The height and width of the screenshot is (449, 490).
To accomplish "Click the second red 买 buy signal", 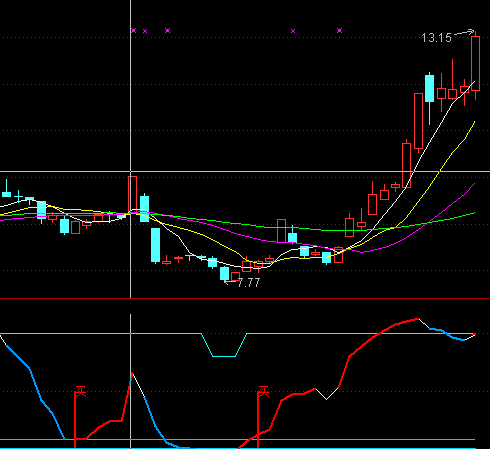I will click(x=264, y=392).
